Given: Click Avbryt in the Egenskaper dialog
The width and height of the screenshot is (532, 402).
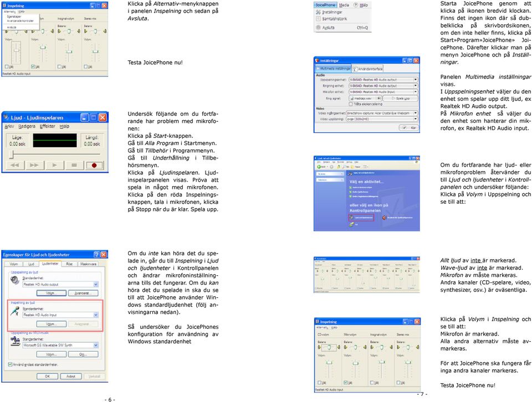Looking at the screenshot, I should click(x=70, y=376).
